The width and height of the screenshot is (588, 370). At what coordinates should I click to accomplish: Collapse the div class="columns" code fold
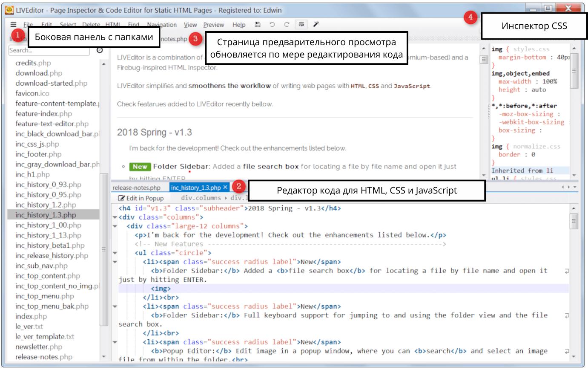[115, 217]
